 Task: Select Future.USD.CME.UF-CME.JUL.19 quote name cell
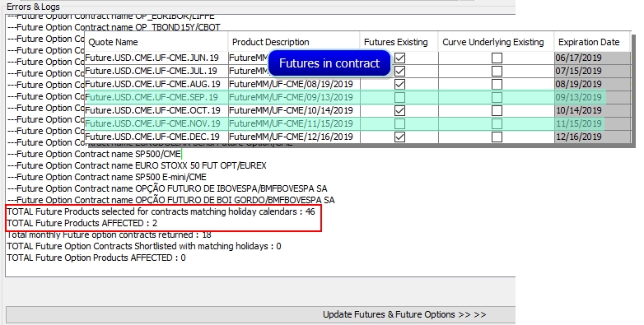tap(156, 71)
